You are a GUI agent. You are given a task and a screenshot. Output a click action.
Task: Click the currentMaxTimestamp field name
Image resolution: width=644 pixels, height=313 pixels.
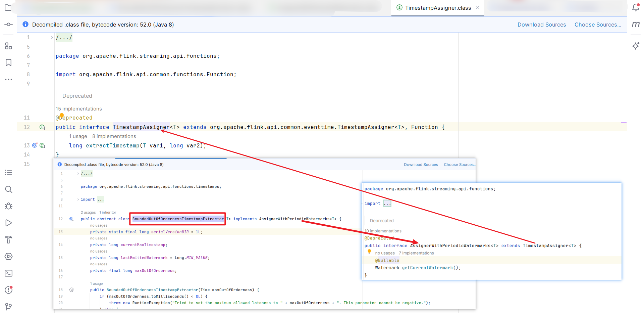(x=143, y=245)
